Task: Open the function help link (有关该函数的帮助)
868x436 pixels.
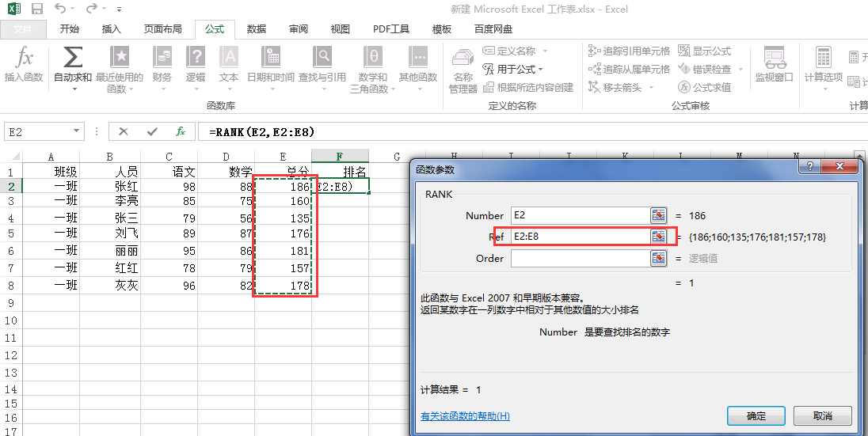Action: [465, 416]
